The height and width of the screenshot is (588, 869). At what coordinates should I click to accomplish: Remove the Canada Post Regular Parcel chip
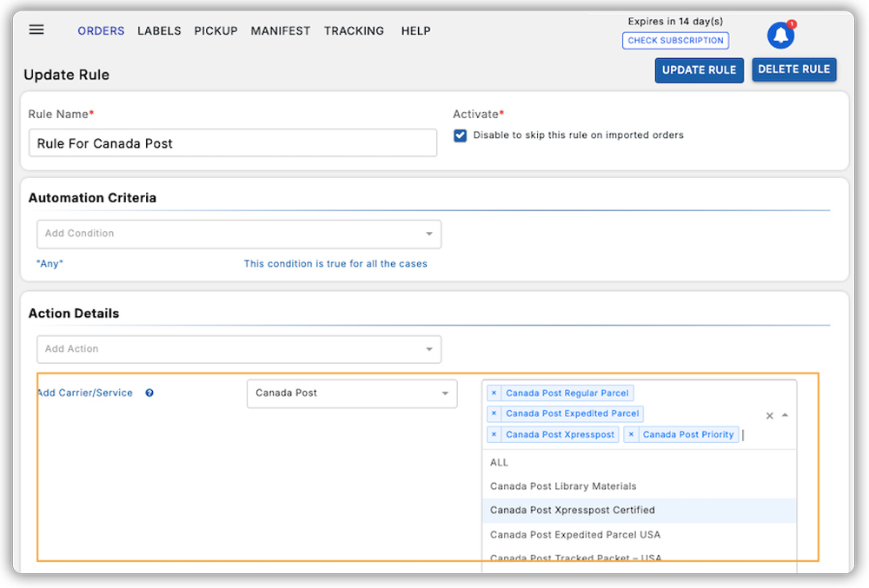click(x=494, y=393)
